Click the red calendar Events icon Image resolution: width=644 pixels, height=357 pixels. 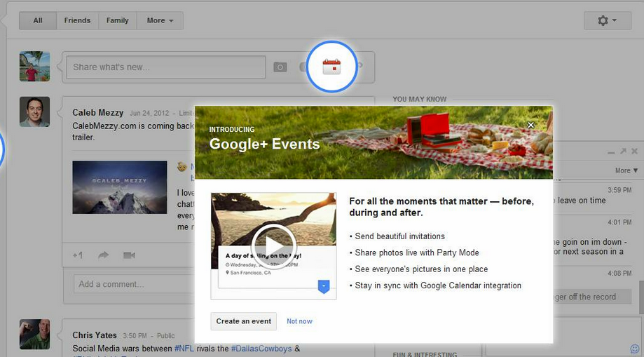331,67
